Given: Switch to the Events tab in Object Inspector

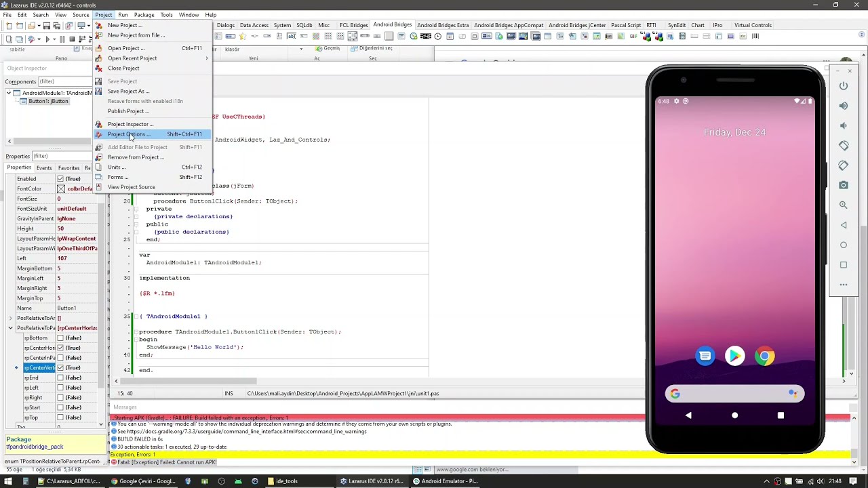Looking at the screenshot, I should pos(44,168).
